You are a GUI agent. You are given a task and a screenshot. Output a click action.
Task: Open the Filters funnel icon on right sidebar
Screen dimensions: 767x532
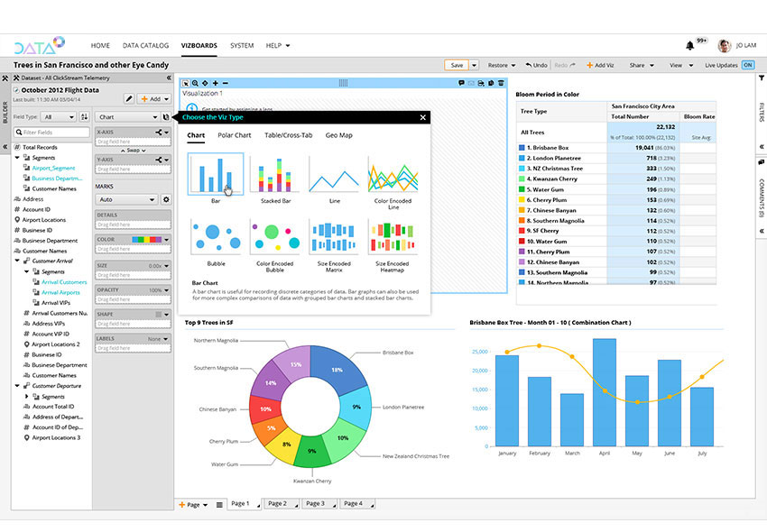[761, 79]
